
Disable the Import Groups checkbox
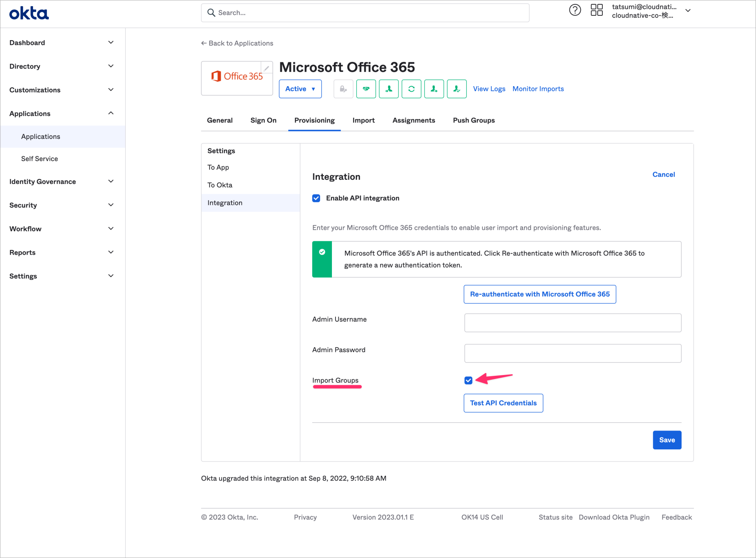468,380
